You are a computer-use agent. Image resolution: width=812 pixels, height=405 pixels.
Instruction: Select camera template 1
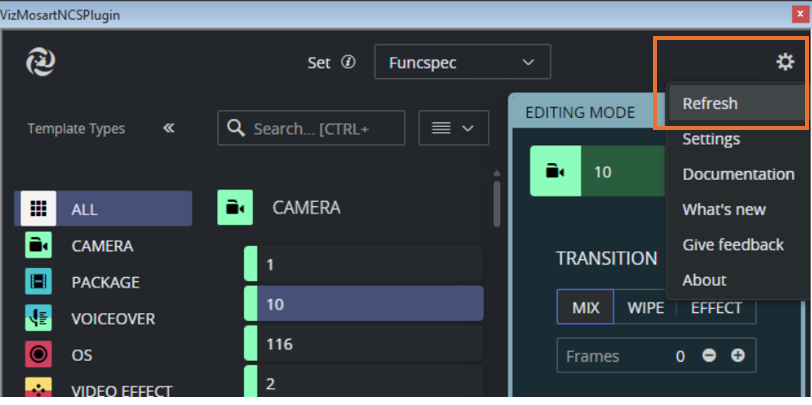pos(364,264)
